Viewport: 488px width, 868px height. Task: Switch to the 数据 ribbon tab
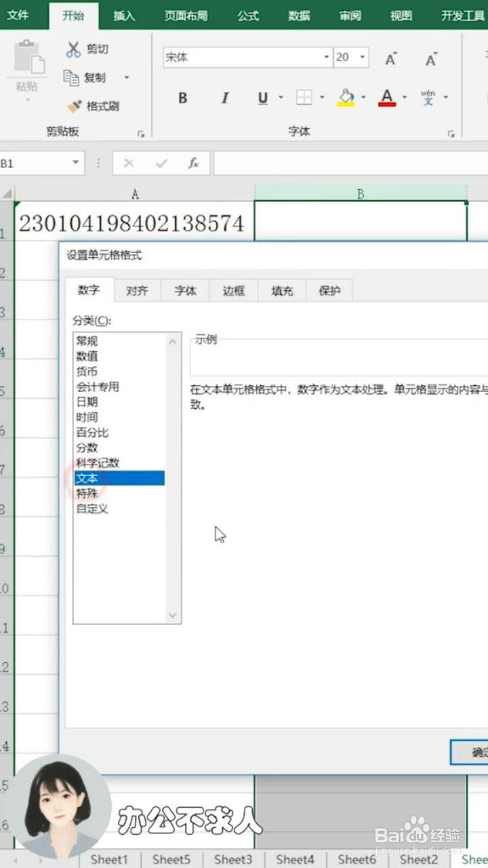click(x=299, y=16)
